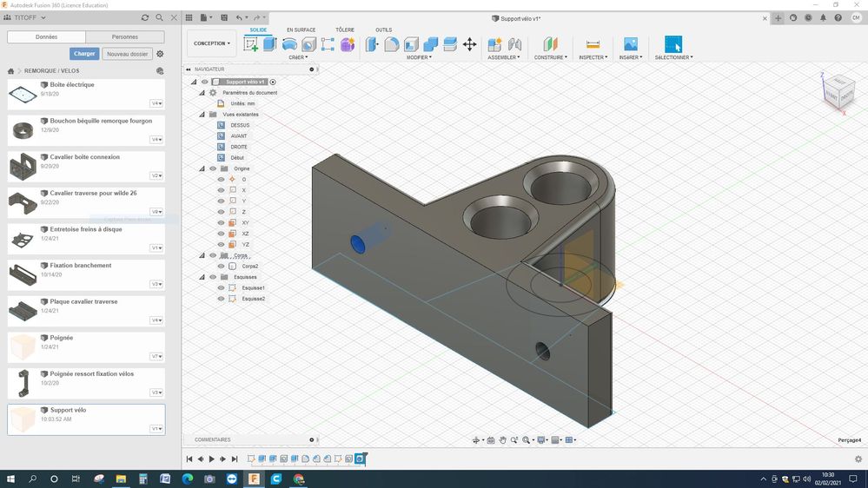Search in the data panel

coord(159,17)
